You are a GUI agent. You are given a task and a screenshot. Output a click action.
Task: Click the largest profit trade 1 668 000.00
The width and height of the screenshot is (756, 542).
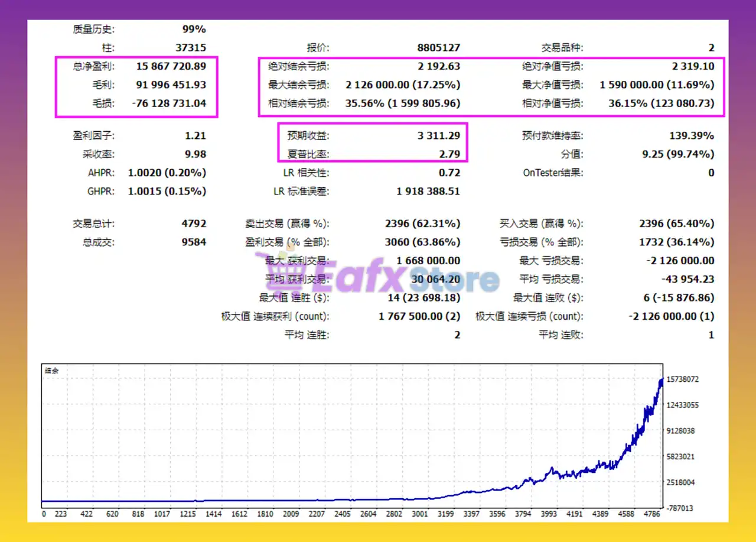coord(428,261)
